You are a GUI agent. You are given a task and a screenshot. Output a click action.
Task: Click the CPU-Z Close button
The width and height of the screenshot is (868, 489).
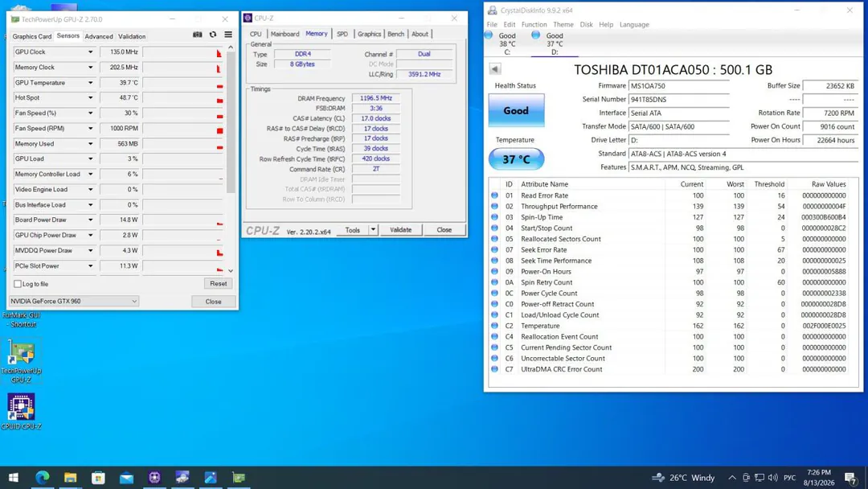pos(444,230)
